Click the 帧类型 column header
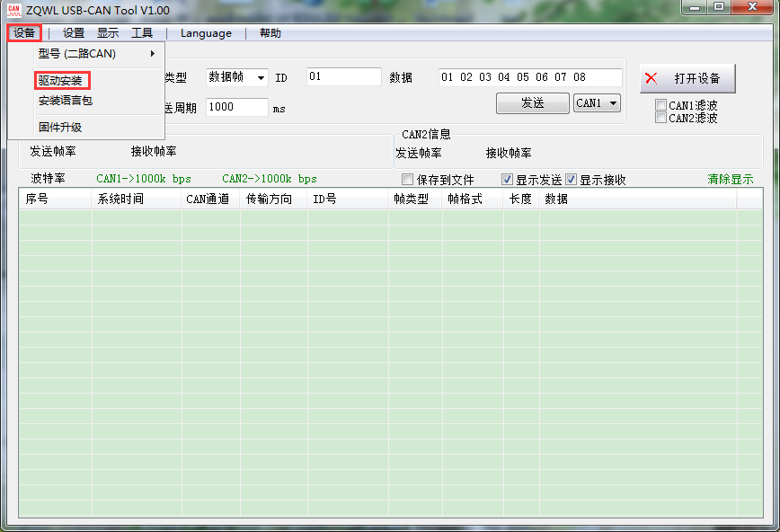The height and width of the screenshot is (532, 780). pos(415,199)
